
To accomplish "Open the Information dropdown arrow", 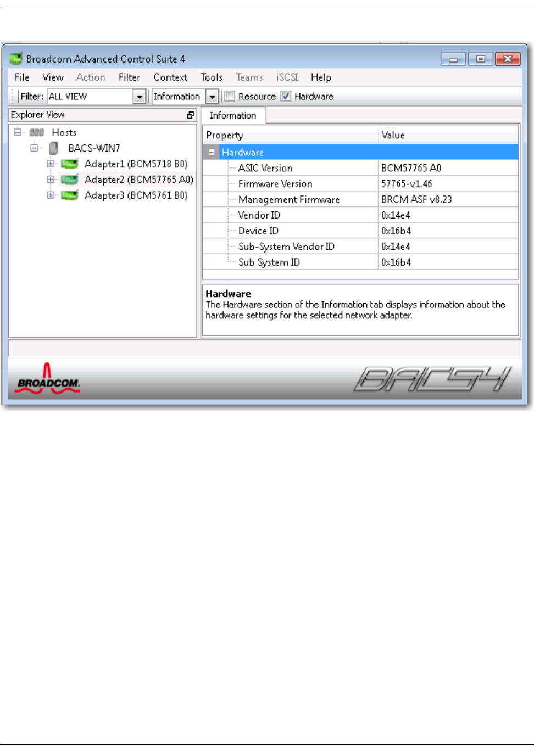I will coord(212,97).
